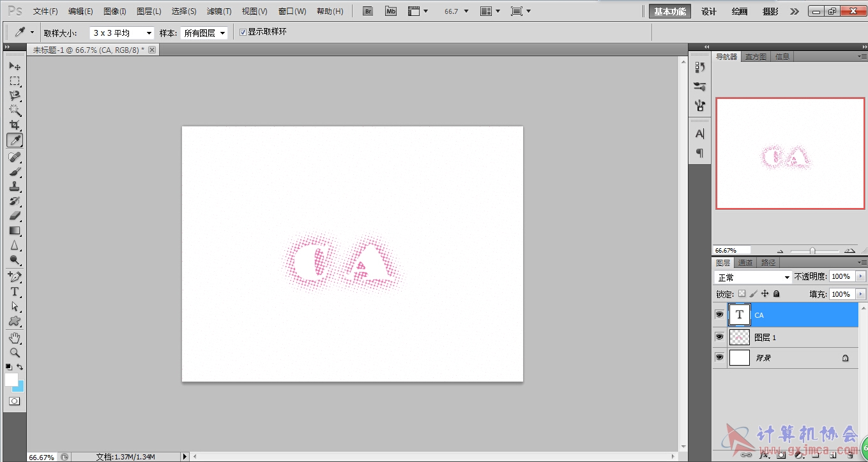Image resolution: width=868 pixels, height=462 pixels.
Task: Select the Gradient tool
Action: coord(15,230)
